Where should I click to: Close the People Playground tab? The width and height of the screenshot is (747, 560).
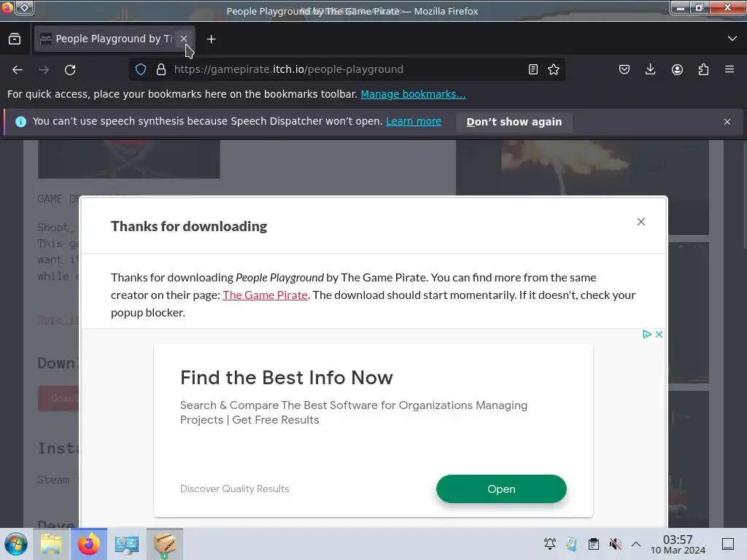coord(184,39)
